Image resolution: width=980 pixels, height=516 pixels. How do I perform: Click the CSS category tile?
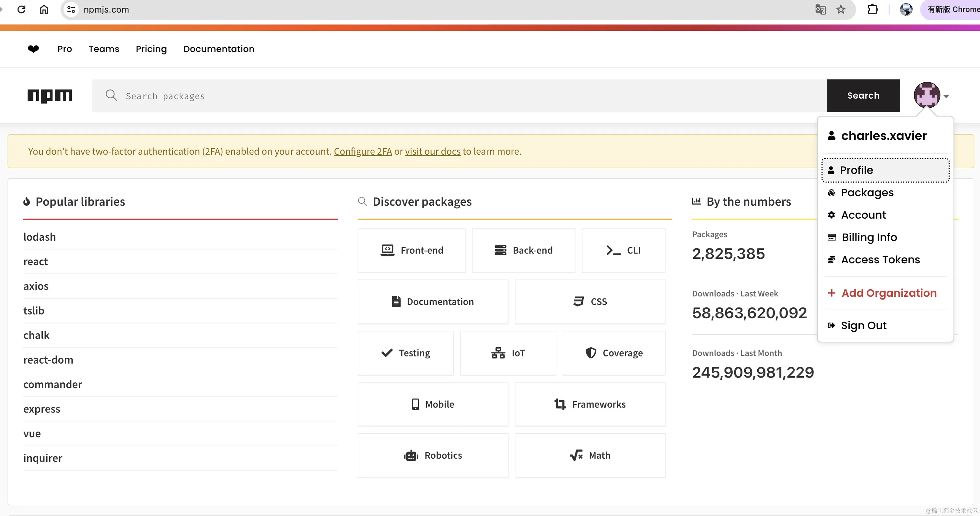pos(590,302)
